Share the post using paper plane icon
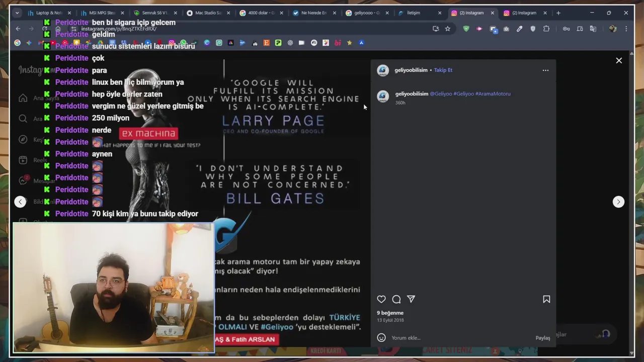 pyautogui.click(x=411, y=299)
